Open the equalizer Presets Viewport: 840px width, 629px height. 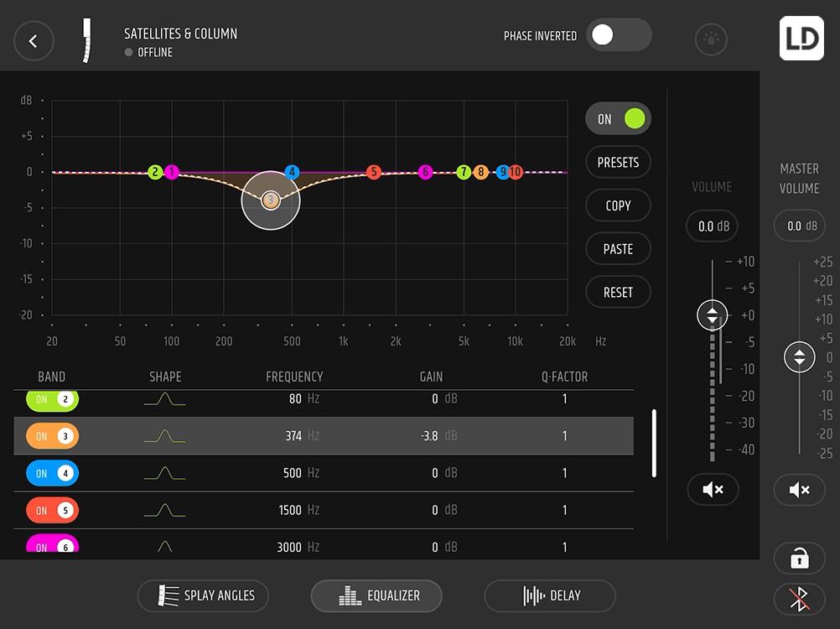(x=618, y=162)
